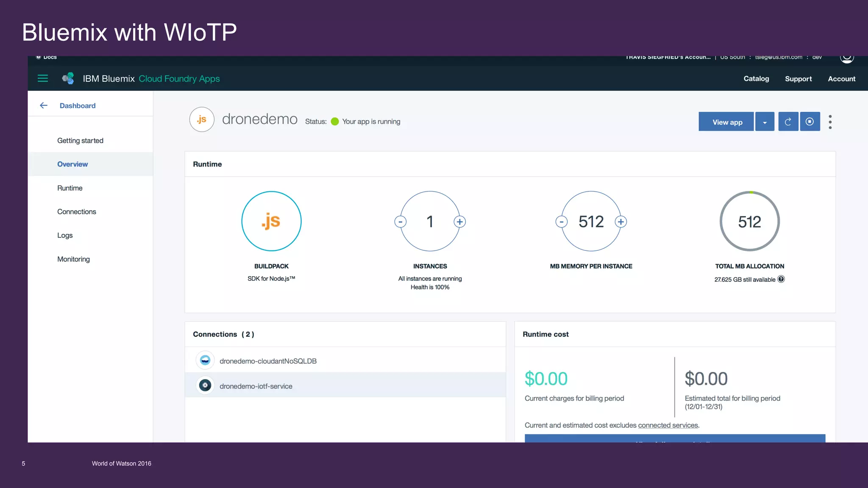
Task: Open the hamburger navigation menu
Action: (43, 78)
